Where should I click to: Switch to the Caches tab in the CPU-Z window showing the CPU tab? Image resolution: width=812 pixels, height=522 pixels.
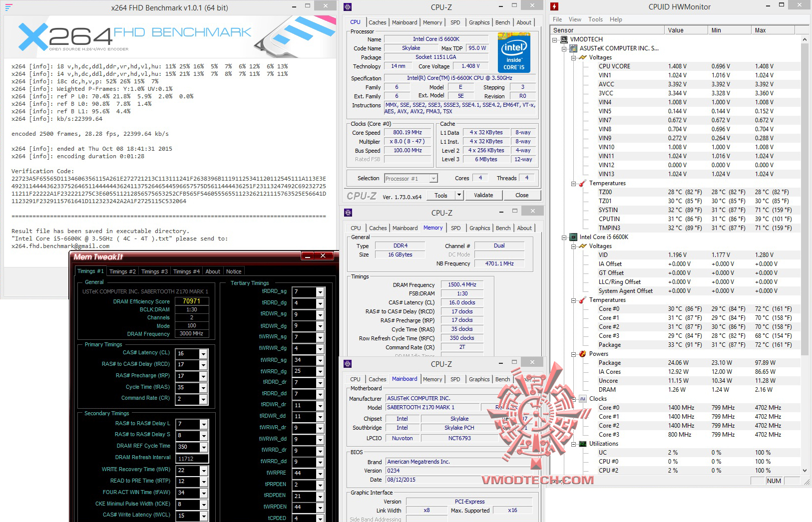377,22
